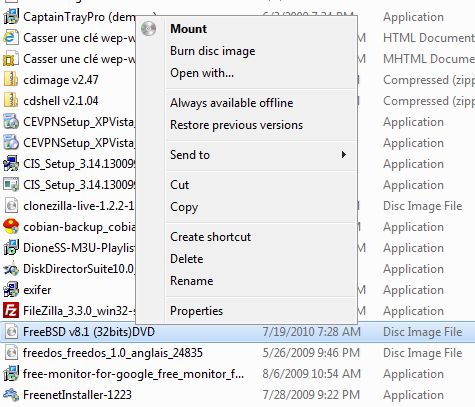This screenshot has height=407, width=475.
Task: Select file 'freedos_freedos_1.0_anglais_24835'
Action: (x=113, y=353)
